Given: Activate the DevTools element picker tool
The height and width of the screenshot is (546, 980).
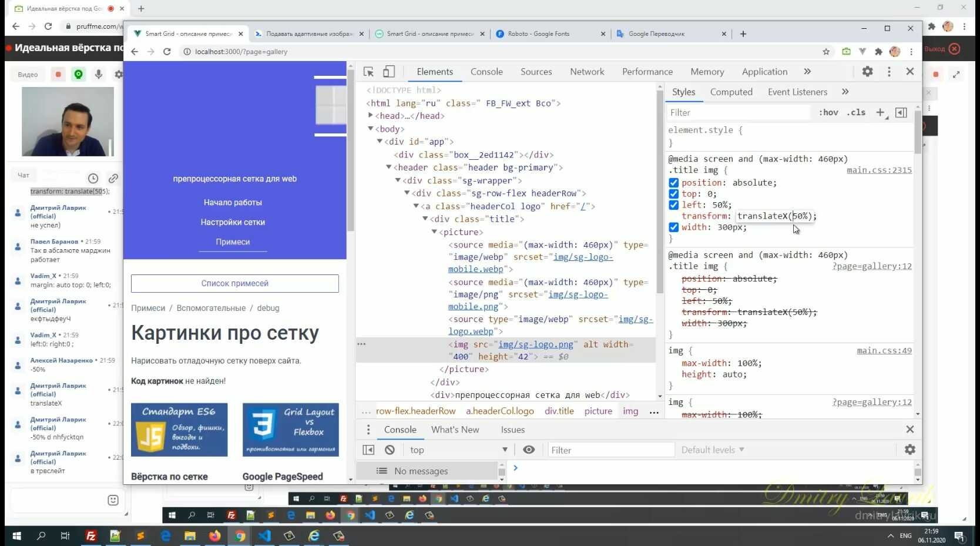Looking at the screenshot, I should pos(368,72).
